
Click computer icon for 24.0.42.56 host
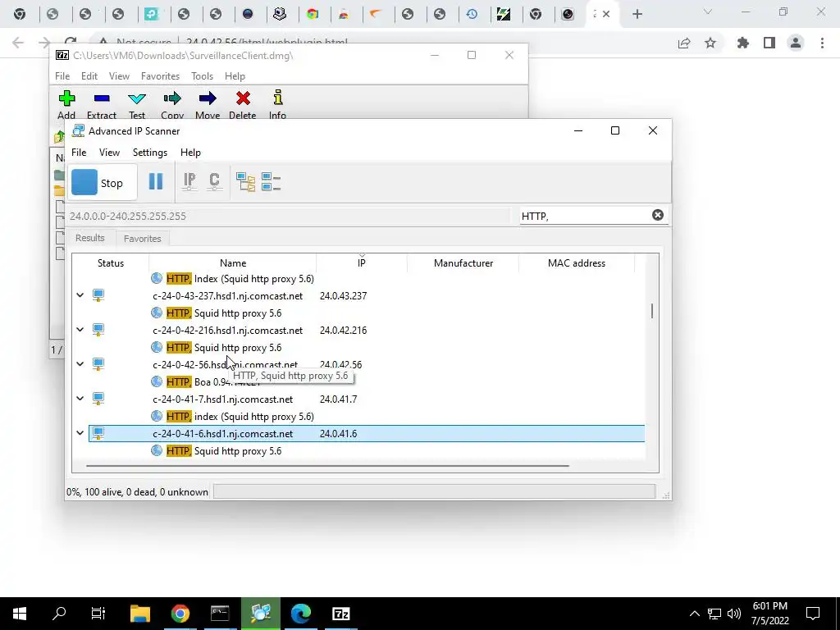pos(98,364)
